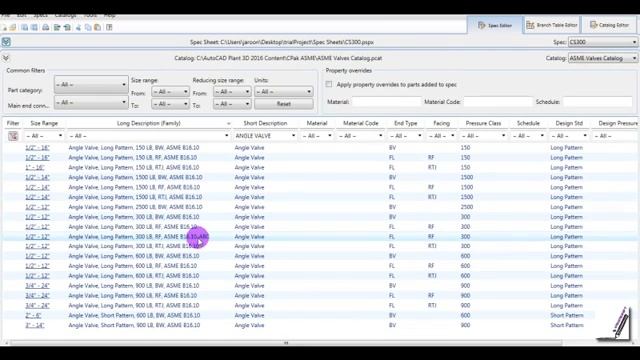This screenshot has width=640, height=360.
Task: Click the Open folder toolbar icon
Action: 13,27
